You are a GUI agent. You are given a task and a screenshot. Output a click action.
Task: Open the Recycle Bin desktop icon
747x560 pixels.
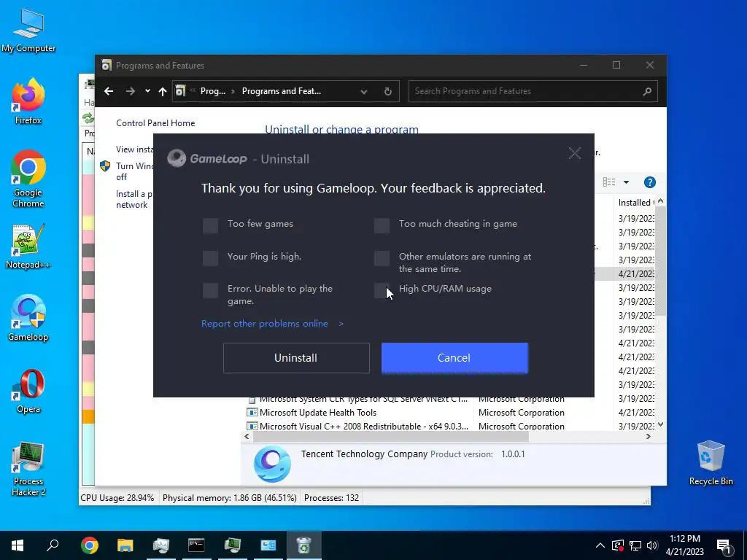pos(711,463)
